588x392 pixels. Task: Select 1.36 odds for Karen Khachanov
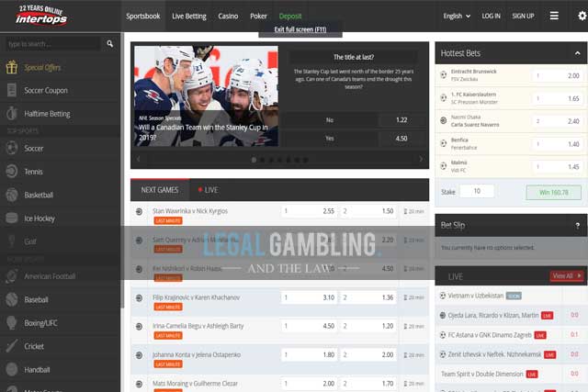[367, 297]
